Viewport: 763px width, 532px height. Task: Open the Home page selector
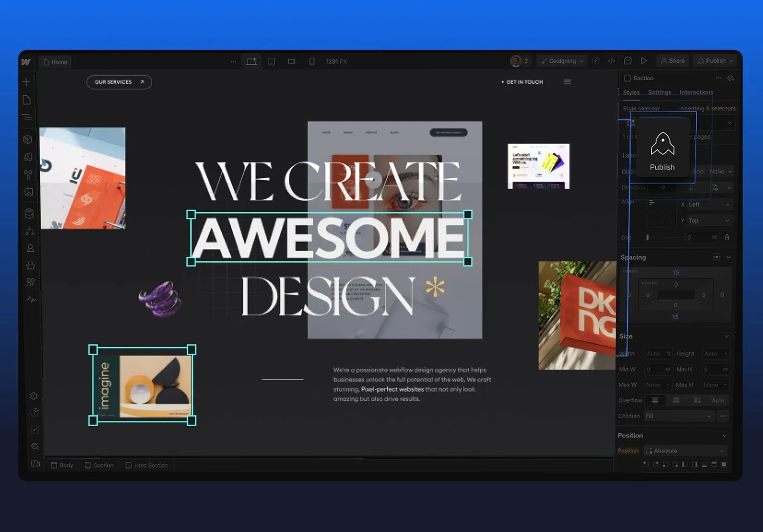coord(55,62)
